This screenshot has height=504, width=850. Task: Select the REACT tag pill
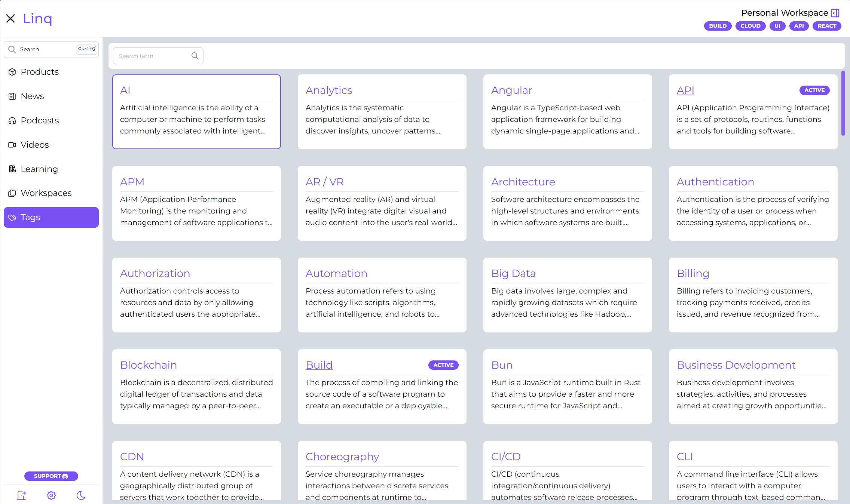[826, 26]
